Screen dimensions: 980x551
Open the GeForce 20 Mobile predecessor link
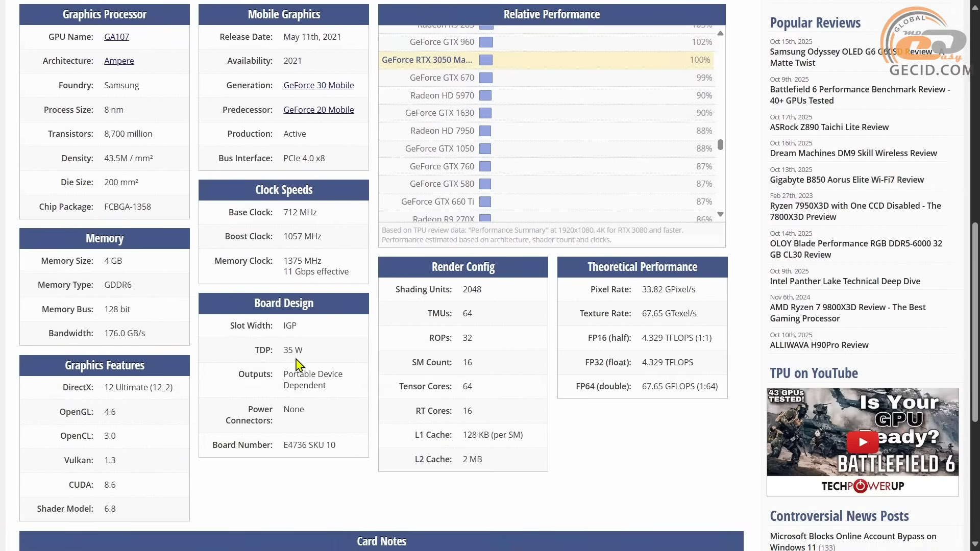[x=318, y=110]
